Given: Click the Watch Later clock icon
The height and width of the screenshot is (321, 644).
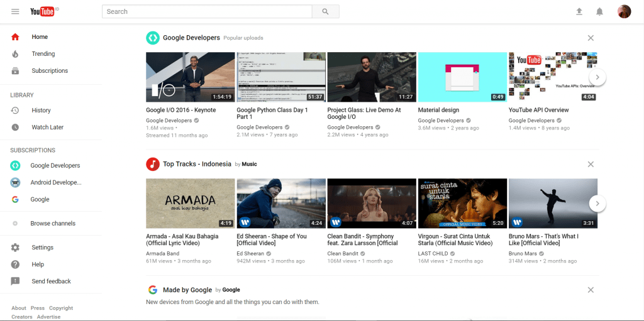Looking at the screenshot, I should point(15,128).
